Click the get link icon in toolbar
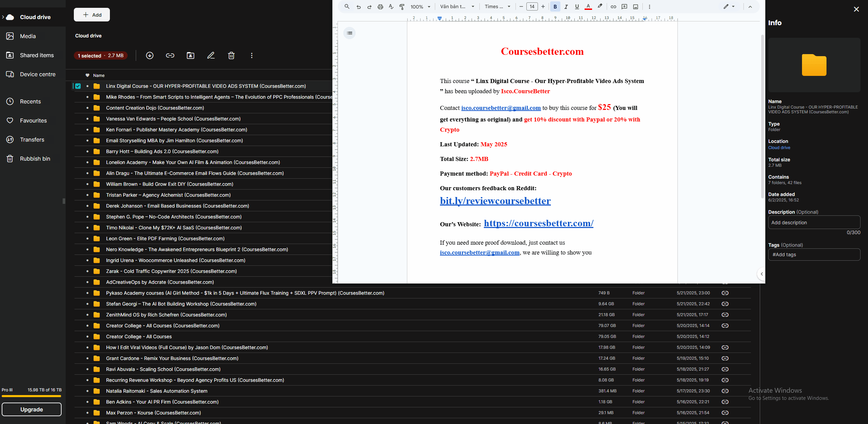Screen dimensions: 868x424 coord(170,55)
